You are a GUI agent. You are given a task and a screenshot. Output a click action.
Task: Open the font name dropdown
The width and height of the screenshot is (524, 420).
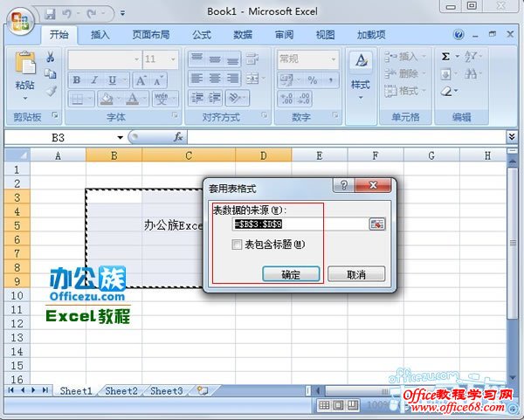(x=137, y=59)
